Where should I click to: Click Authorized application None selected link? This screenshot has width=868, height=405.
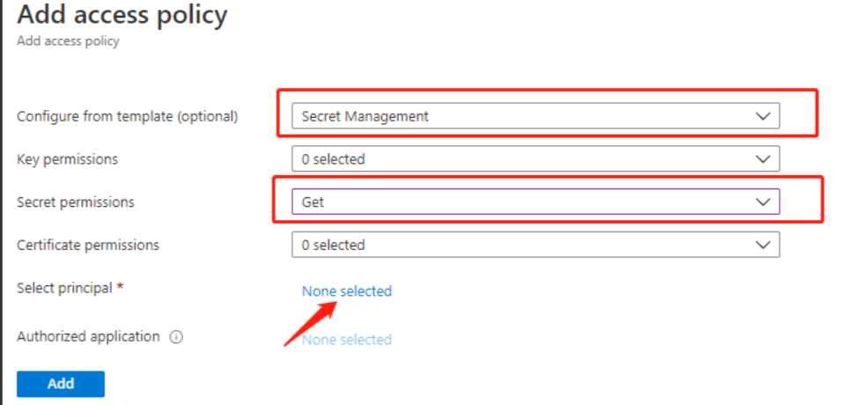coord(347,339)
